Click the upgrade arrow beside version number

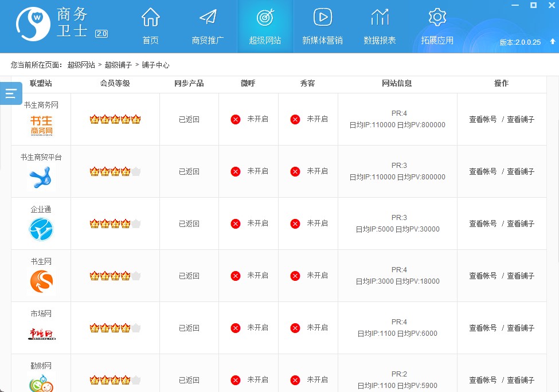coord(552,42)
